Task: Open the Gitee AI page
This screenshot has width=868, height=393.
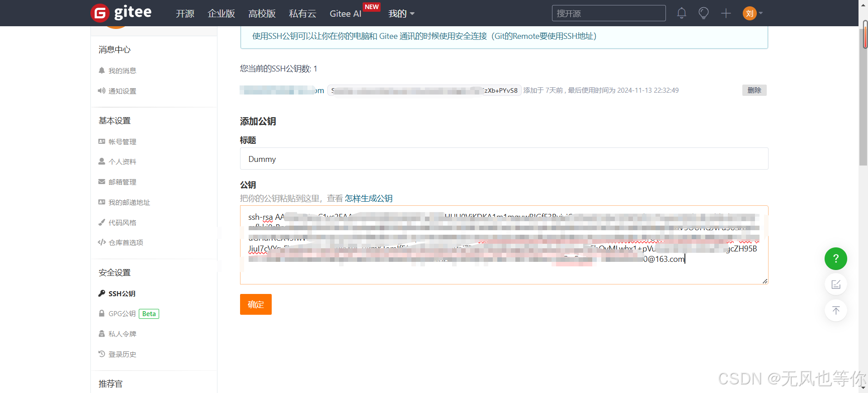Action: pos(345,14)
